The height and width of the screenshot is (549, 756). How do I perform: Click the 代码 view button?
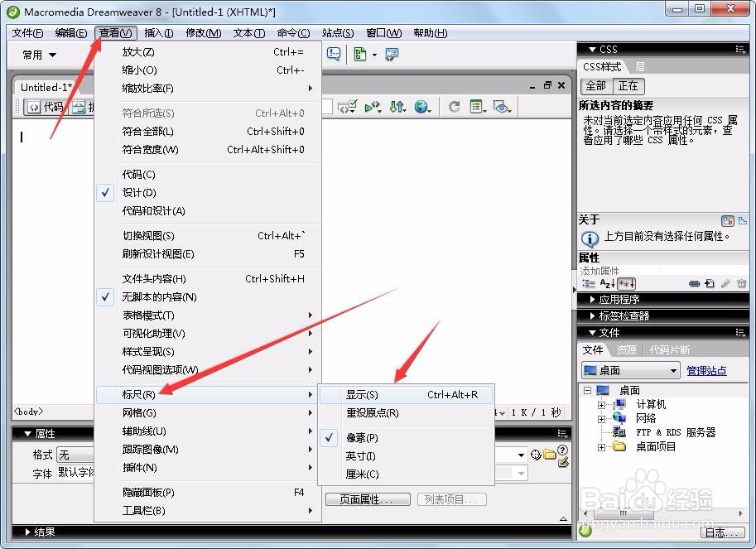tap(46, 107)
